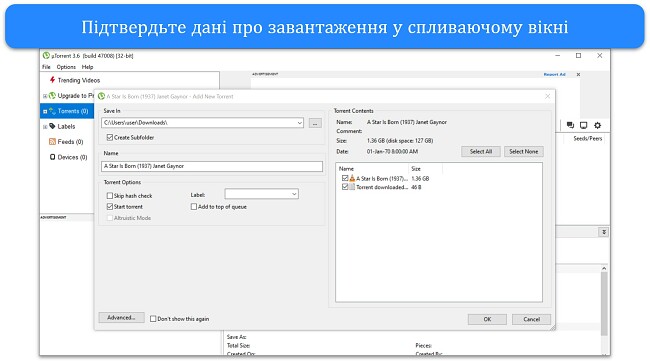Click scrollbar up arrow in detail pane
Image resolution: width=650 pixels, height=361 pixels.
(x=604, y=269)
